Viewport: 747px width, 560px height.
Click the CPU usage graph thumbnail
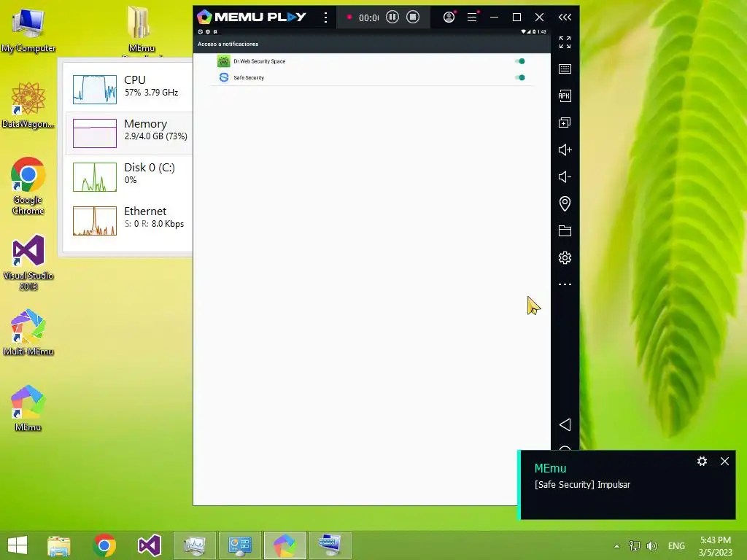point(94,90)
